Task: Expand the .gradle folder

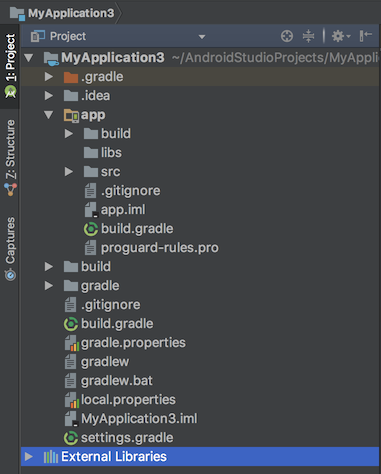Action: click(x=49, y=77)
